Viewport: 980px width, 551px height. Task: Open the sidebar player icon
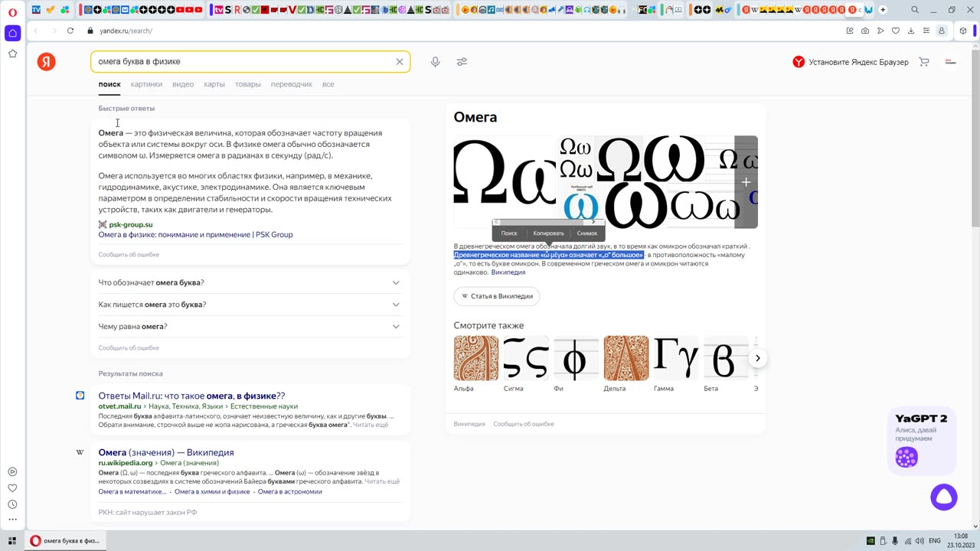click(x=12, y=472)
